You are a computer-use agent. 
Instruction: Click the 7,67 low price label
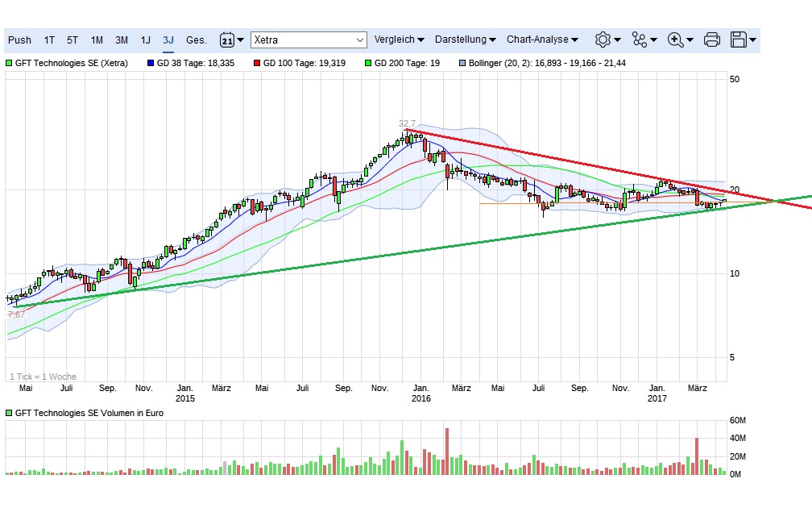point(16,314)
